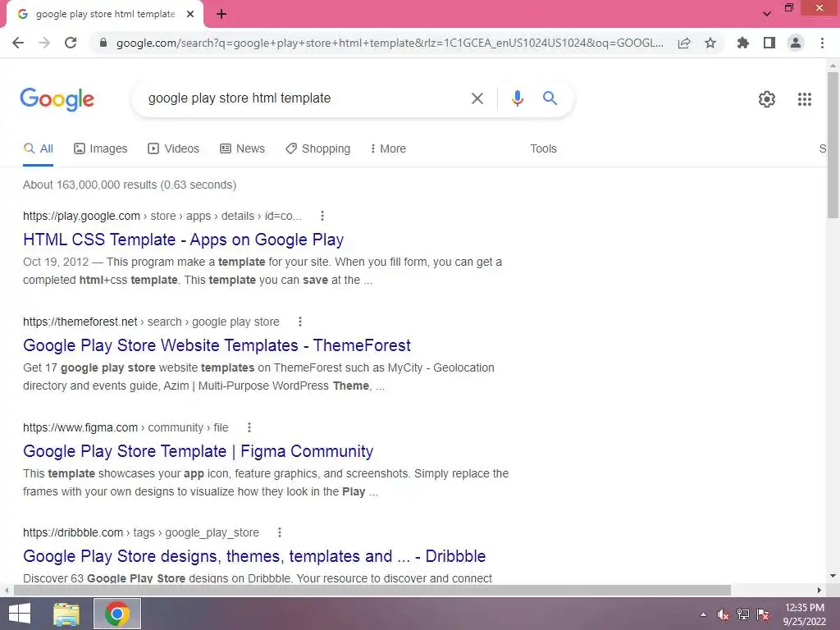
Task: Switch to Shopping results
Action: 317,149
